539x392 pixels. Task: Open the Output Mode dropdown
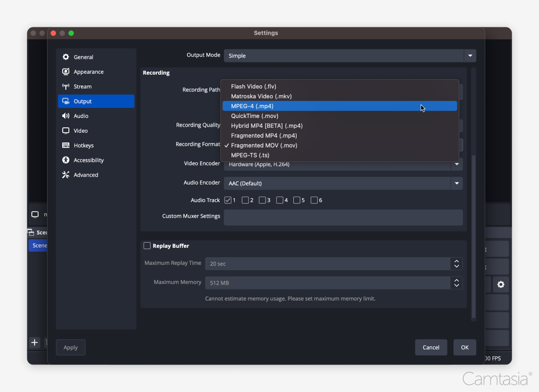tap(469, 55)
